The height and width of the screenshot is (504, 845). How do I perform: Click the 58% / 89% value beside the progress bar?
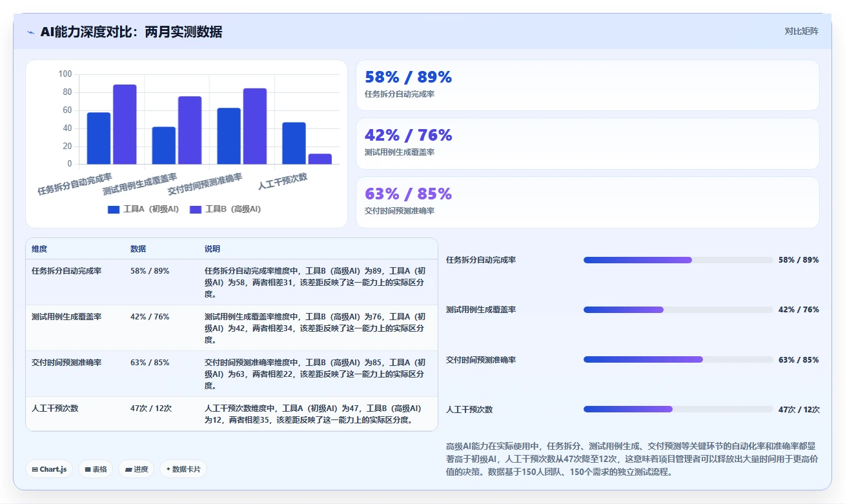pyautogui.click(x=799, y=260)
